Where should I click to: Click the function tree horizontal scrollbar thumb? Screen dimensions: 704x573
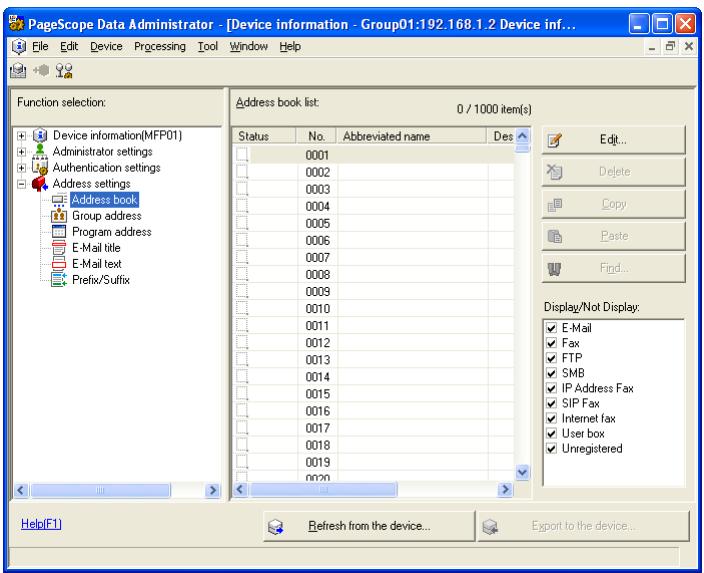pyautogui.click(x=100, y=490)
